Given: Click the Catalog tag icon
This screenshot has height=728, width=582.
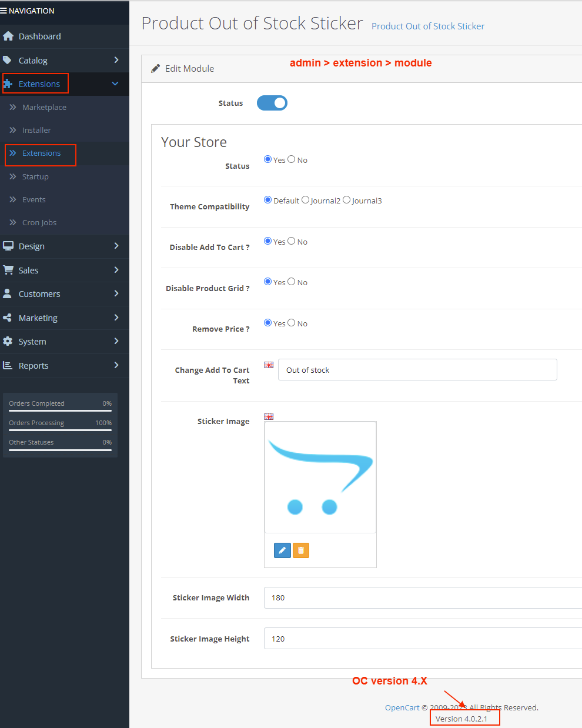Looking at the screenshot, I should (x=8, y=60).
